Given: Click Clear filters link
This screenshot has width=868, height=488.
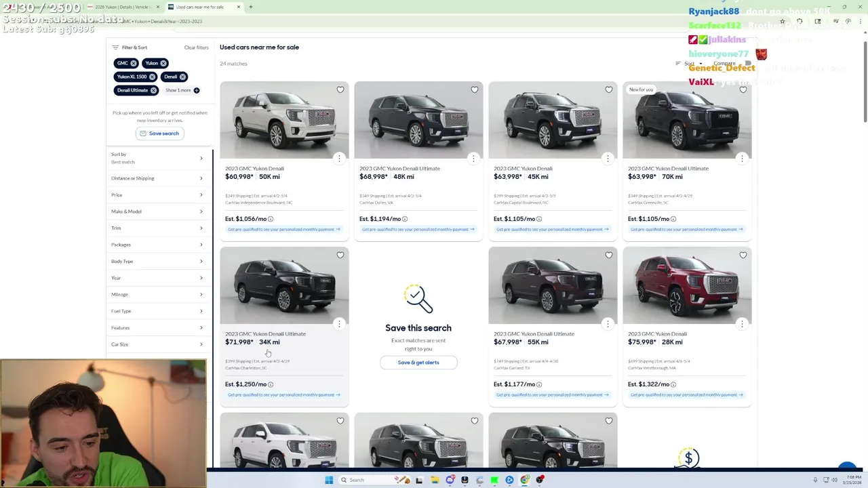Looking at the screenshot, I should 197,47.
